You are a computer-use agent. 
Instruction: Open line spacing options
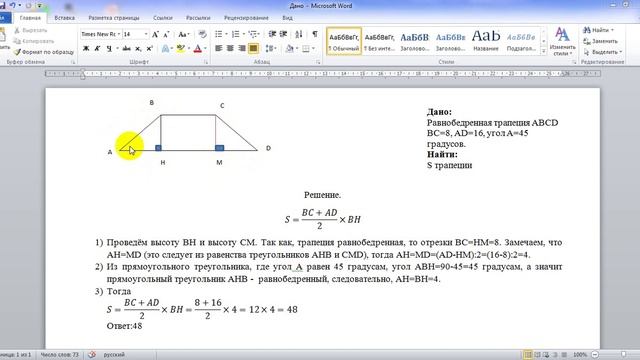(270, 49)
